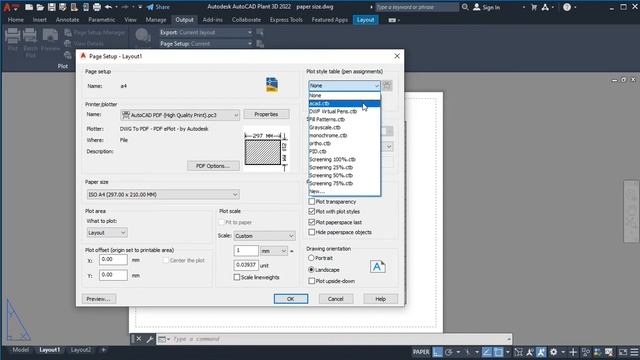Open the What to plot Layout dropdown
Image resolution: width=640 pixels, height=360 pixels.
tap(107, 233)
